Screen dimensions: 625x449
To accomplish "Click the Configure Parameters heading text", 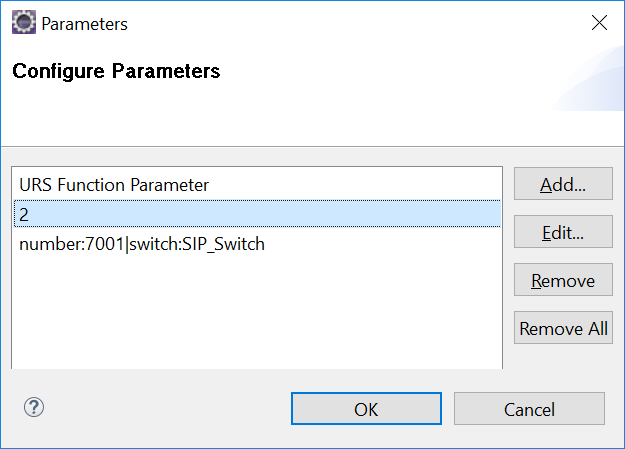I will pos(116,71).
